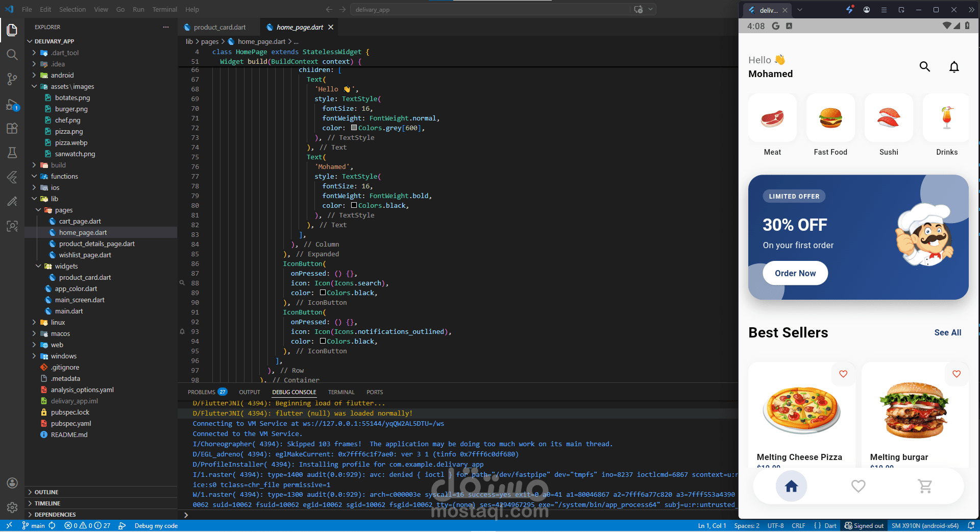Open Accounts menu in activity bar
The width and height of the screenshot is (980, 532).
click(12, 483)
